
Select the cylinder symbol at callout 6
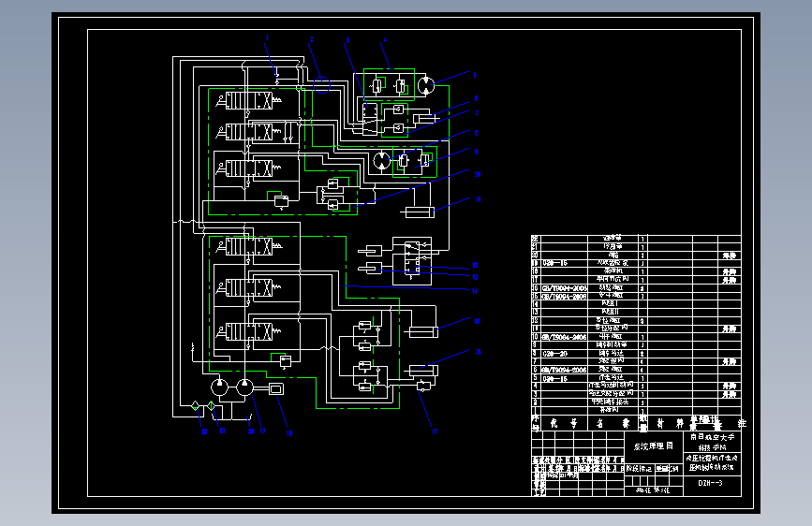point(426,118)
